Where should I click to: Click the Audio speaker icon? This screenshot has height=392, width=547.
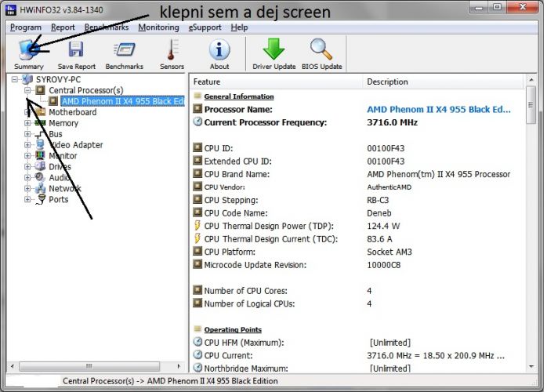click(41, 177)
